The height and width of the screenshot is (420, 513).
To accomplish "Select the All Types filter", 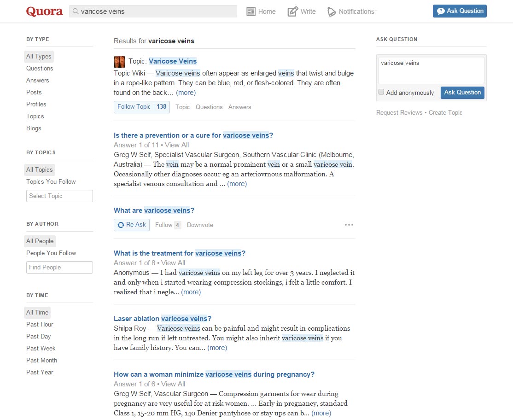I will point(39,56).
